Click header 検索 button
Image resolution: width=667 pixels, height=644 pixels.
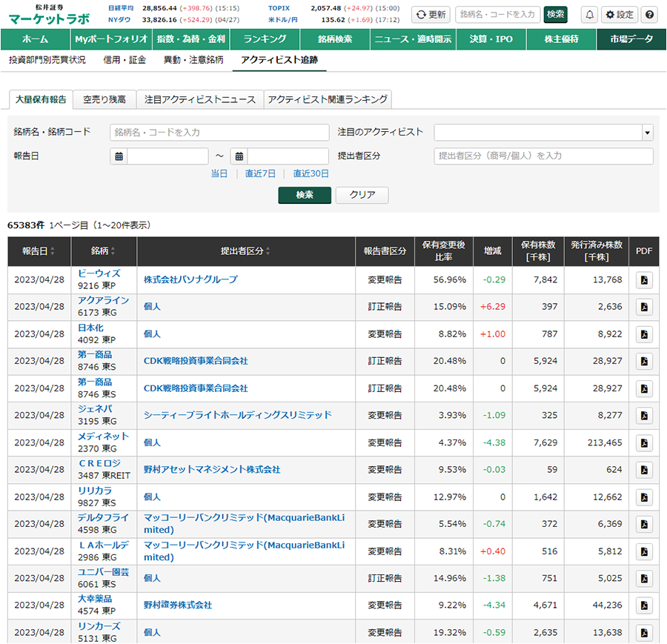tap(556, 15)
